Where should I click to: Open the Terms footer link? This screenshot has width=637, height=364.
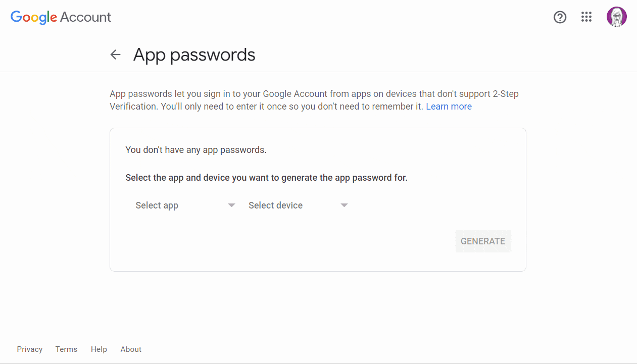tap(66, 349)
